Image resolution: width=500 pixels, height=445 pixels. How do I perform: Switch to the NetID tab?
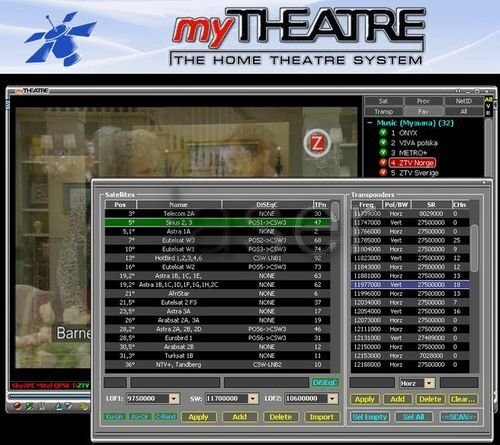point(464,101)
